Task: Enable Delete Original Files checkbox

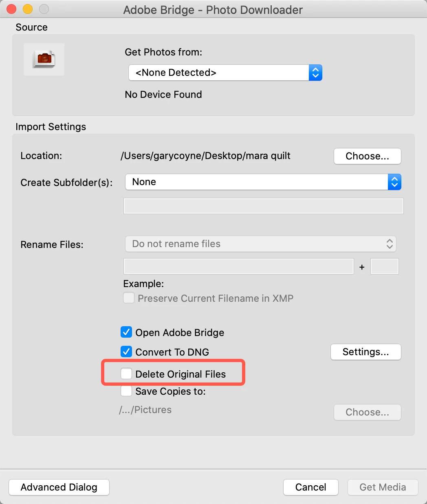Action: (x=126, y=374)
